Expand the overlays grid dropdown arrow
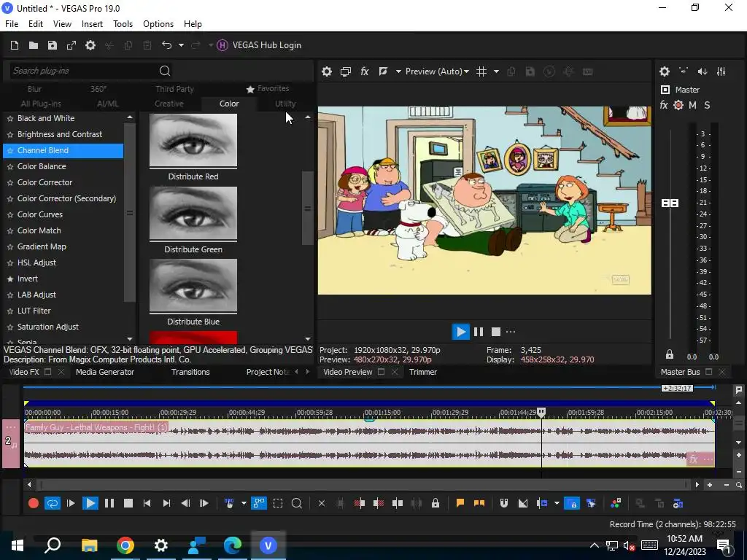747x560 pixels. coord(496,71)
